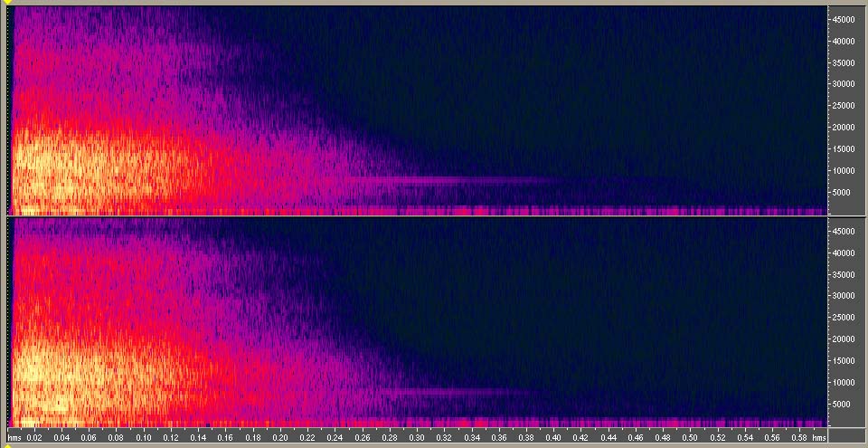868x448 pixels.
Task: Click the 0.52 time ruler label
Action: point(717,437)
